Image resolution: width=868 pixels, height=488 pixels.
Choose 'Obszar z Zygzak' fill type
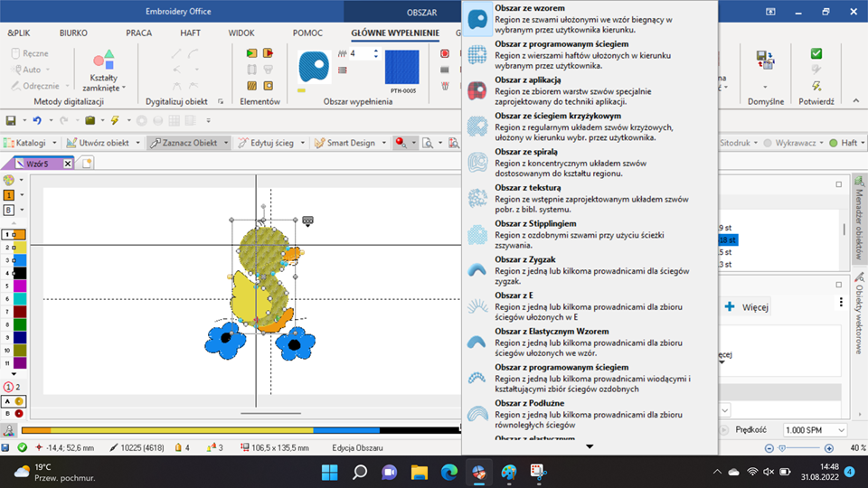click(x=478, y=270)
